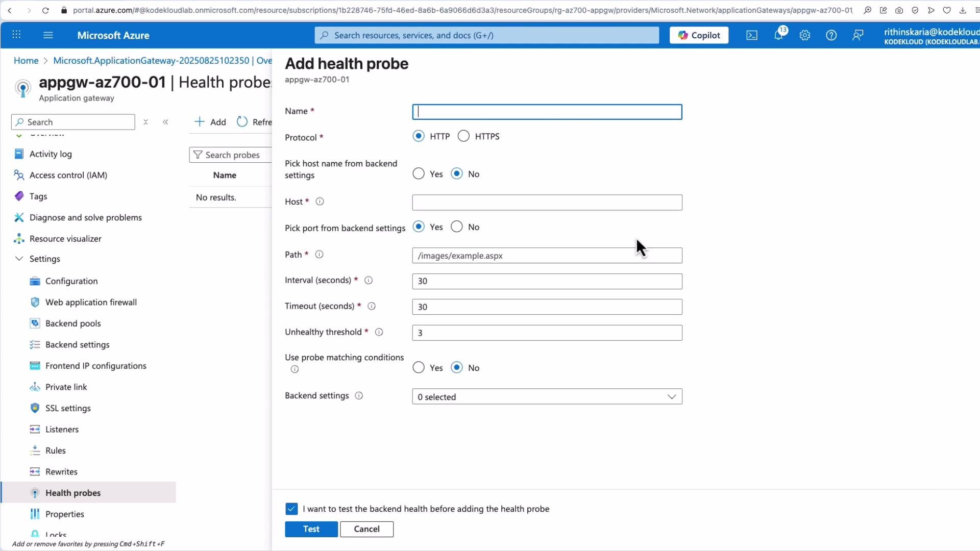Choose No for pick host name from backend

[x=457, y=174]
